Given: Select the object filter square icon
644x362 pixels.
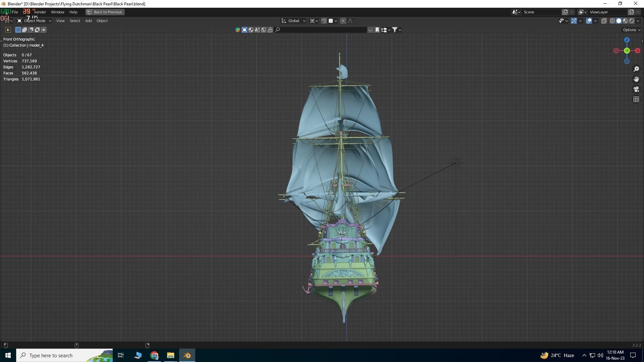Looking at the screenshot, I should tap(245, 30).
